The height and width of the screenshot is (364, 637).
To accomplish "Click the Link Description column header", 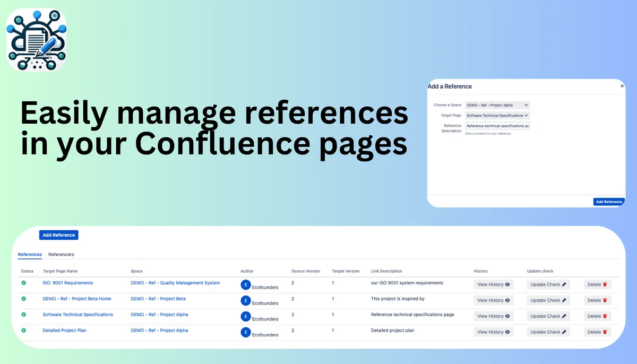I will tap(386, 271).
